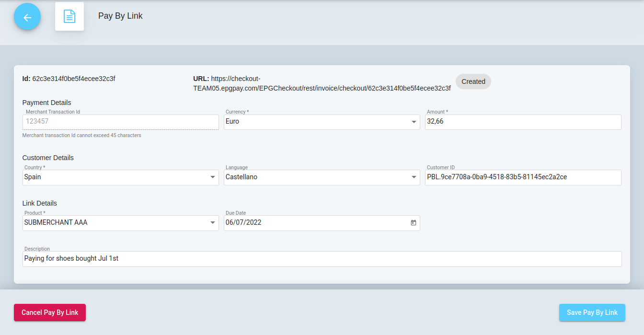Click the back arrow button

point(27,17)
